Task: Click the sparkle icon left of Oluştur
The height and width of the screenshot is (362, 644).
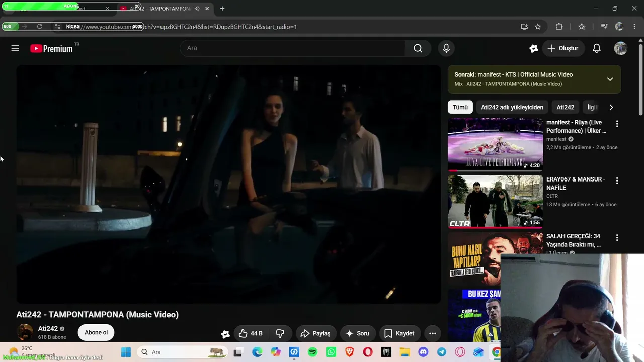Action: point(534,48)
